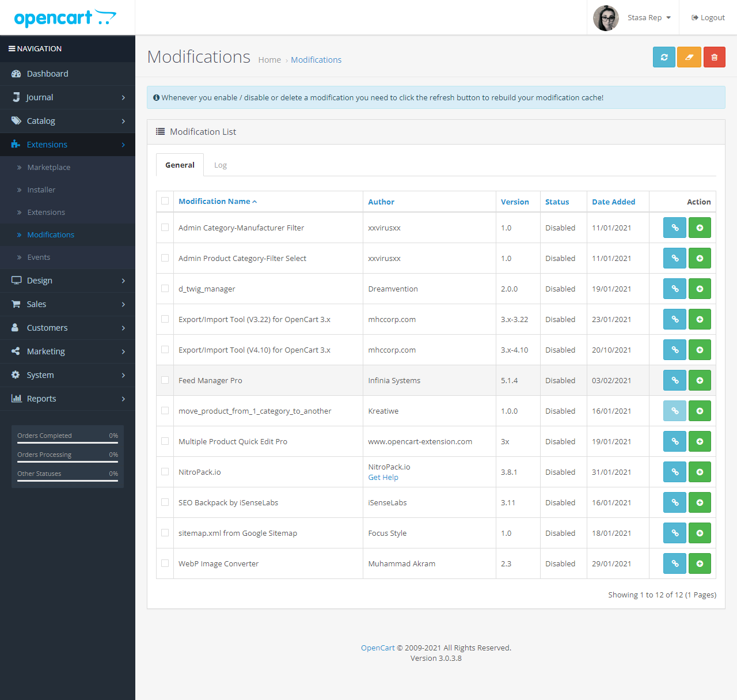The width and height of the screenshot is (737, 700).
Task: Sort table by Version column
Action: [515, 202]
